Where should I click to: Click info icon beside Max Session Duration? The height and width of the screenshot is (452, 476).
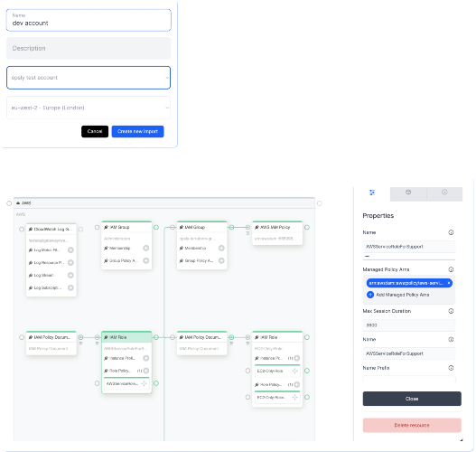(451, 311)
